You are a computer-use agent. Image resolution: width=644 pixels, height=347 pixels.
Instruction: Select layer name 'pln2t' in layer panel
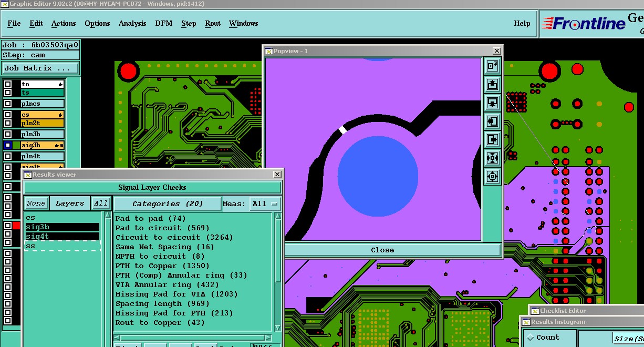[42, 123]
